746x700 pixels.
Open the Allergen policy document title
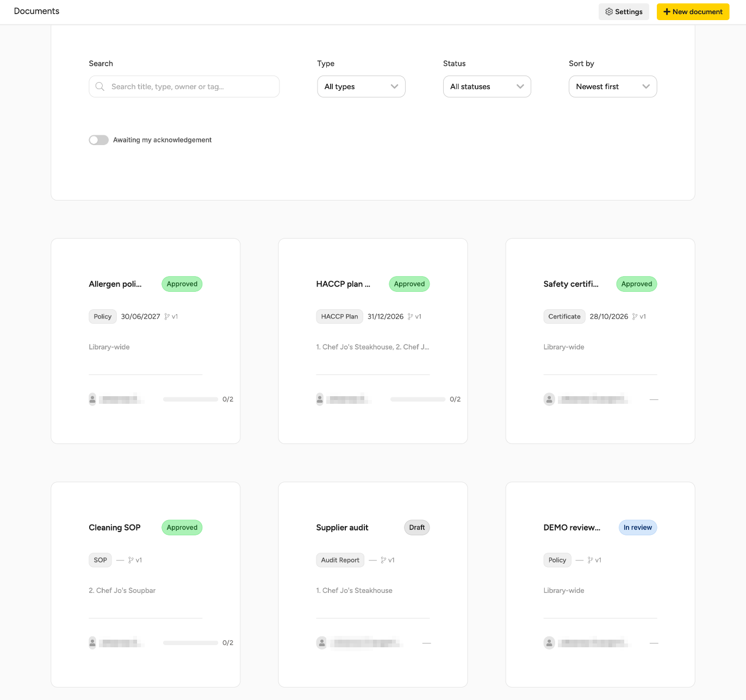(x=115, y=284)
